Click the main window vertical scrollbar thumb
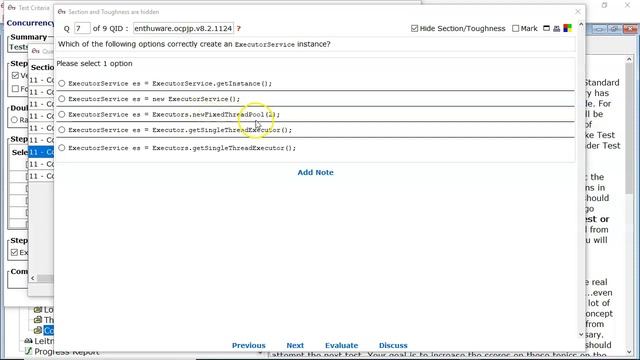 click(629, 129)
